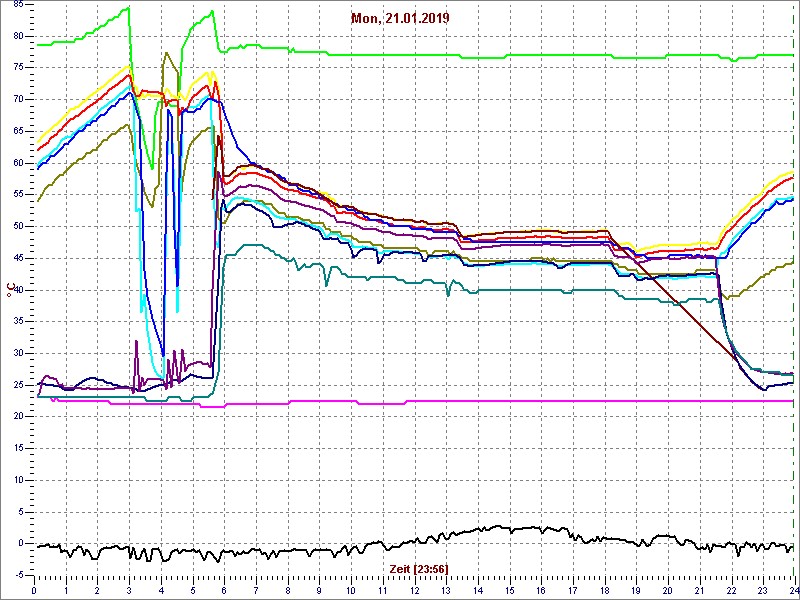Click hour 12 on the time axis
Viewport: 800px width, 600px height.
[x=415, y=589]
